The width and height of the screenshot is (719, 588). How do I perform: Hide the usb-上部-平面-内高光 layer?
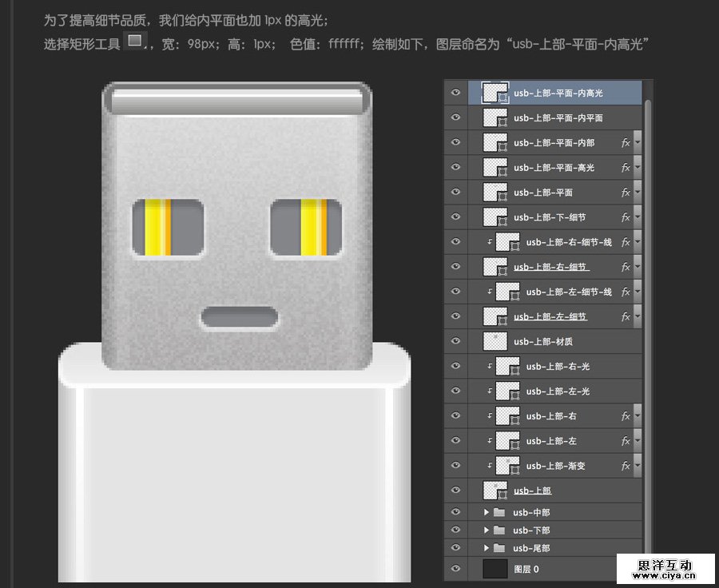455,93
